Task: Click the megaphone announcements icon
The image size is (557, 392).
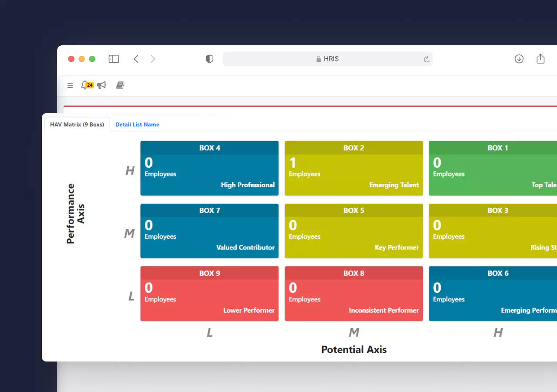Action: (102, 85)
